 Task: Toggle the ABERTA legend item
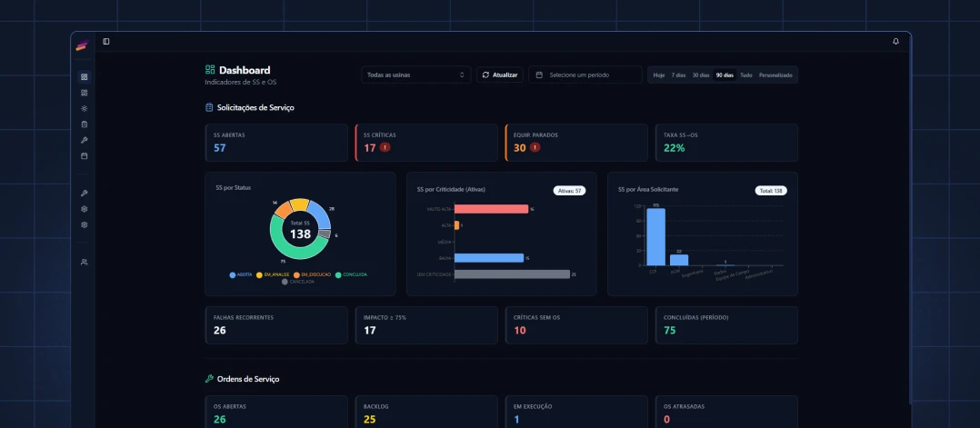pyautogui.click(x=241, y=275)
